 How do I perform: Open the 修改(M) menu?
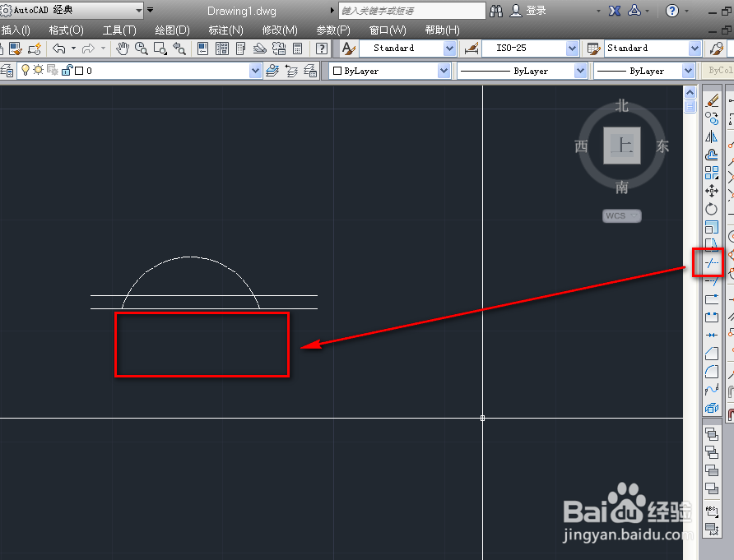[x=280, y=30]
